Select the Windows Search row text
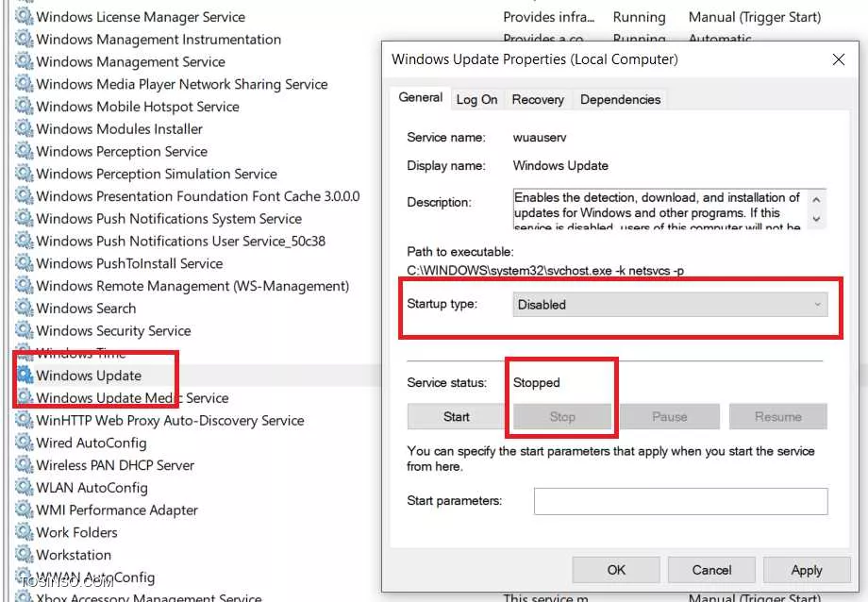This screenshot has height=602, width=868. point(86,309)
